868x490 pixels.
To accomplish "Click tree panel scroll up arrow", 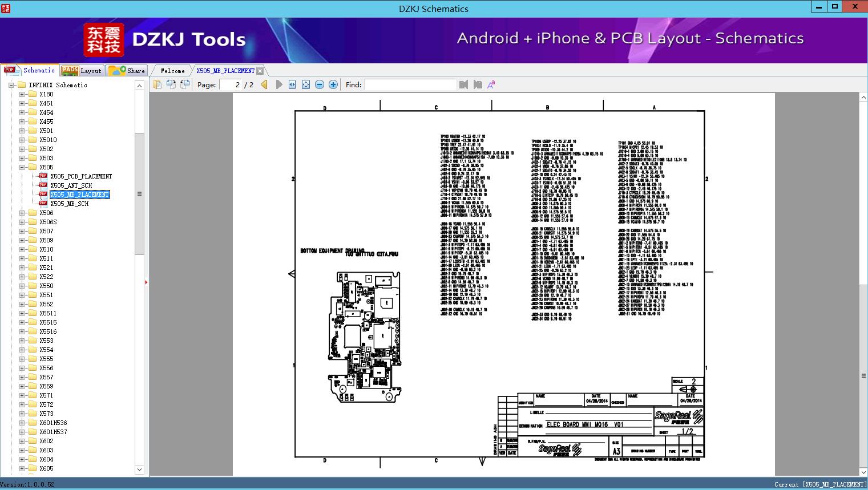I will [139, 86].
